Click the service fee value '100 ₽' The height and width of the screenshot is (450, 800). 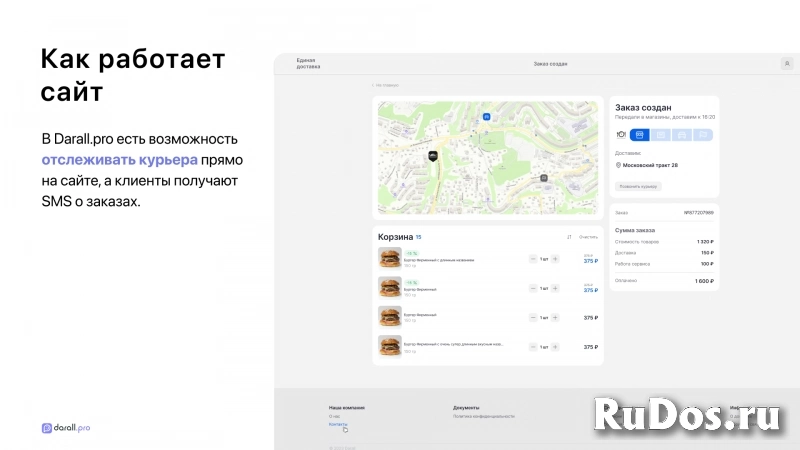click(x=707, y=264)
